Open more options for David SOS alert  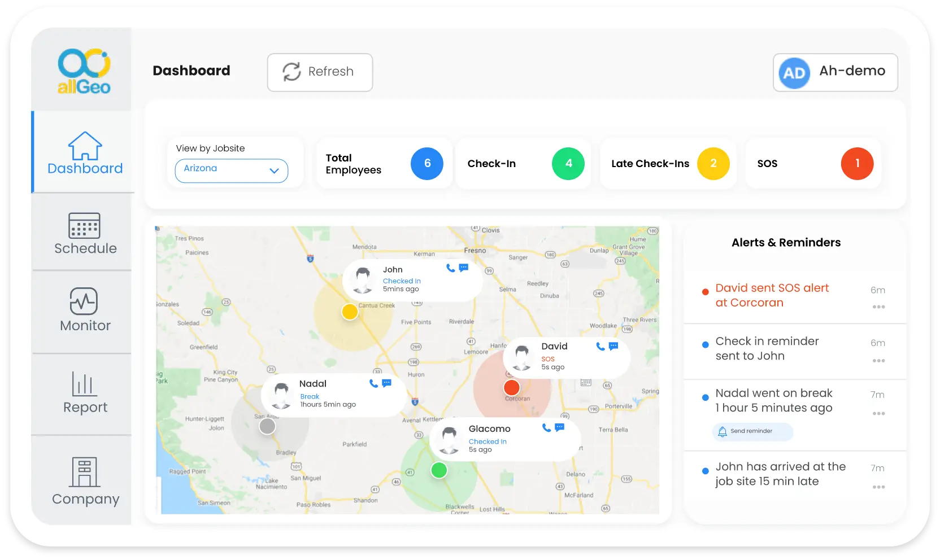pyautogui.click(x=878, y=307)
